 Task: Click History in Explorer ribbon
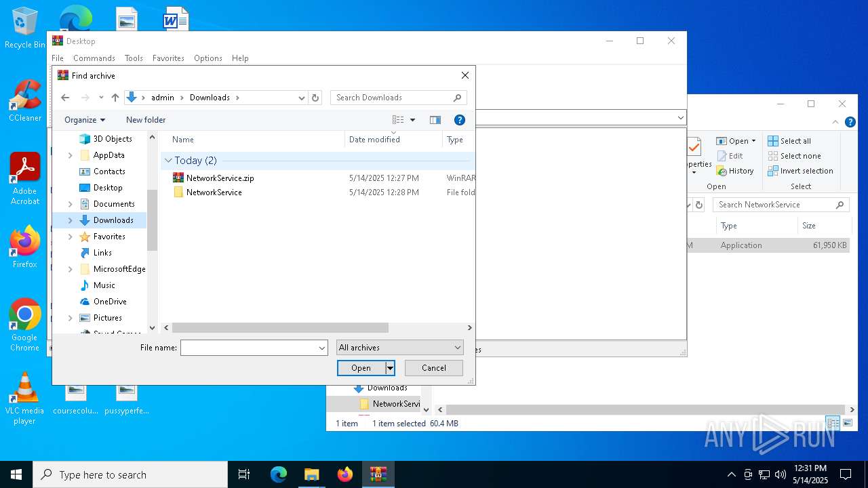[x=735, y=171]
